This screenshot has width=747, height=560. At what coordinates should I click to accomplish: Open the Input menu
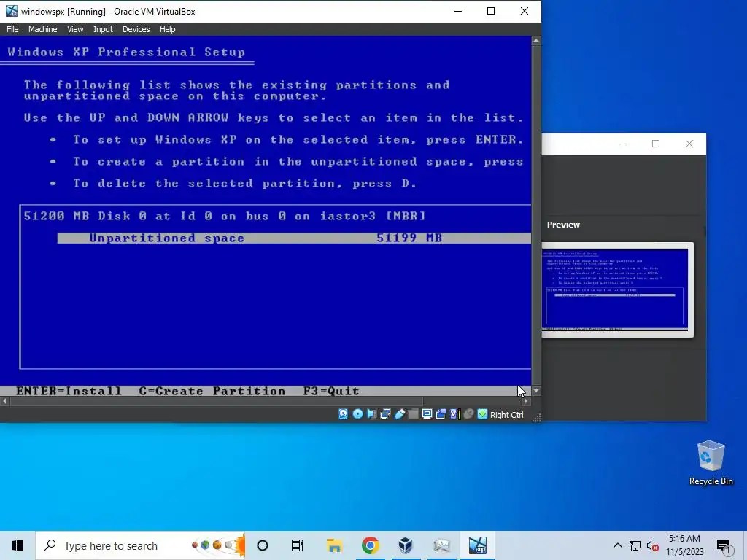click(103, 29)
